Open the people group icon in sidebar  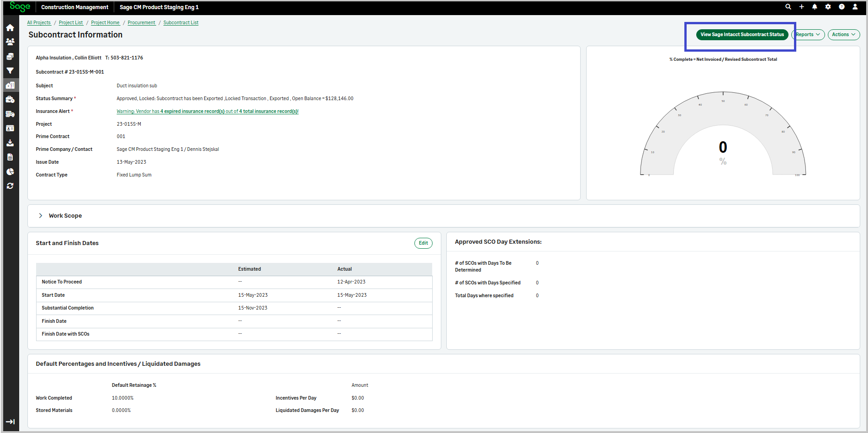(10, 42)
